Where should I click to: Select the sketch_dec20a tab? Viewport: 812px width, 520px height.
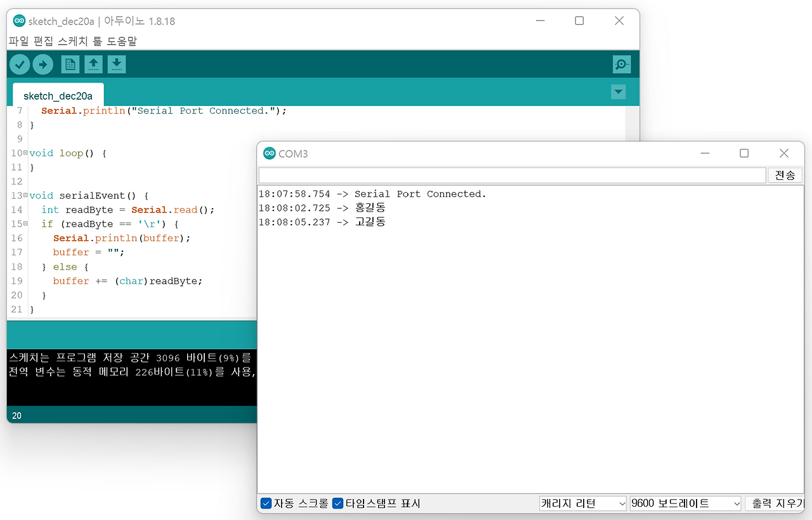point(58,95)
